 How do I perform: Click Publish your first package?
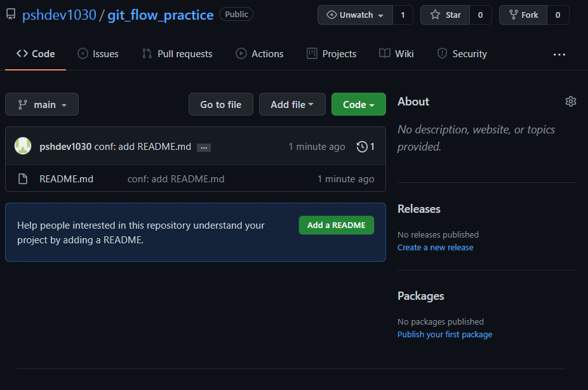pos(444,335)
